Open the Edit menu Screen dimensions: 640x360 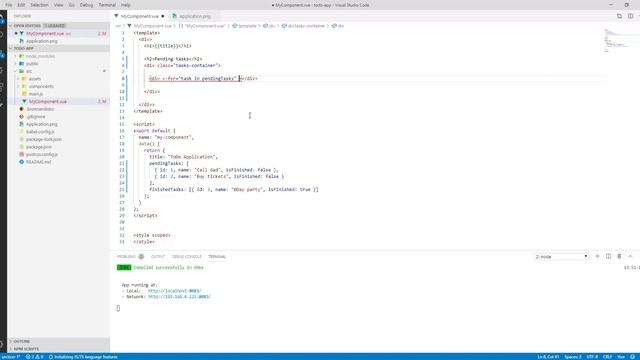tap(21, 5)
